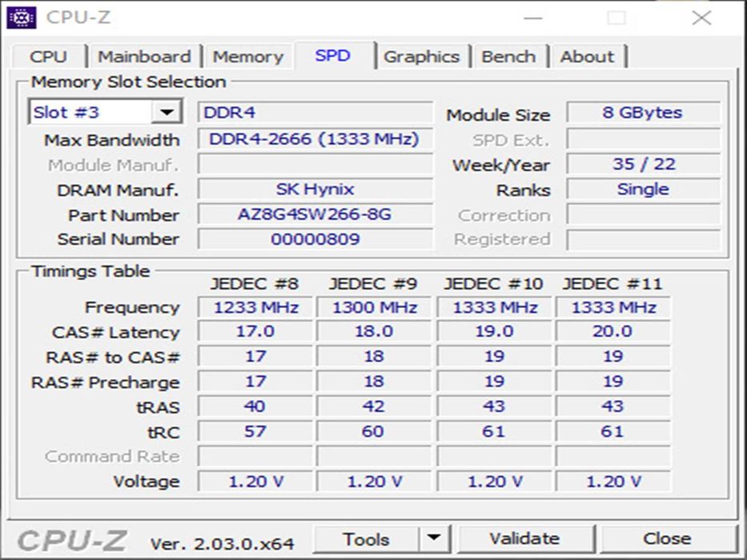Go to the Graphics tab
747x560 pixels.
pyautogui.click(x=422, y=57)
